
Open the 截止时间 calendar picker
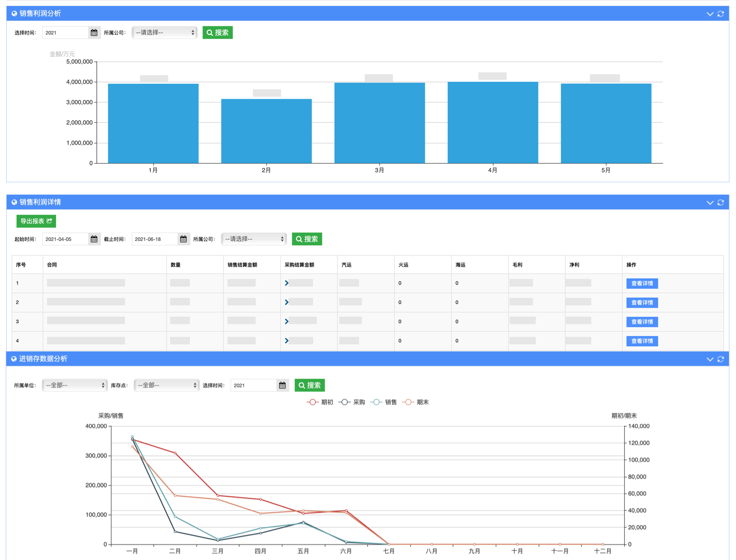click(x=183, y=239)
